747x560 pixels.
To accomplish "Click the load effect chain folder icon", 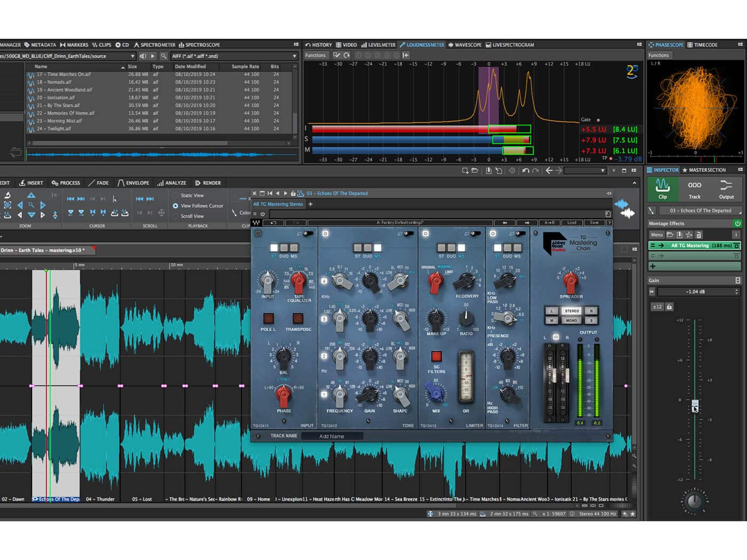I will (670, 235).
